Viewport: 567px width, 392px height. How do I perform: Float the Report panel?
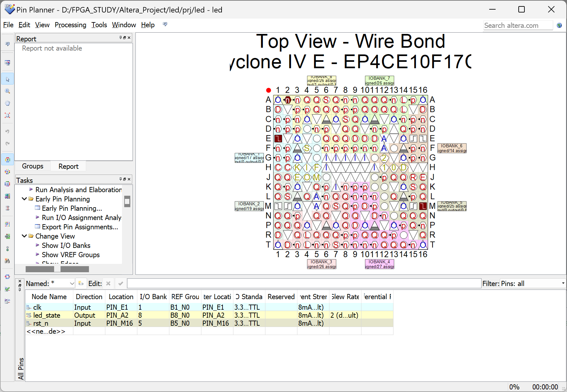125,37
